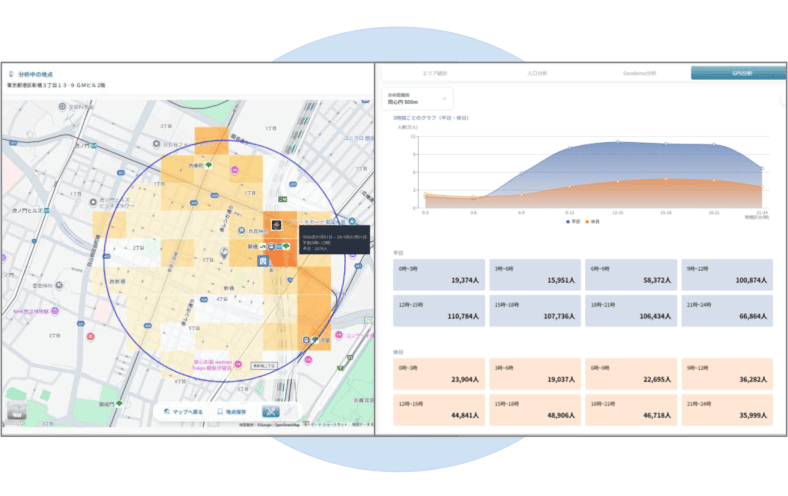The height and width of the screenshot is (496, 788).
Task: Toggle the satellite layer thumbnail on the map
Action: click(x=16, y=411)
